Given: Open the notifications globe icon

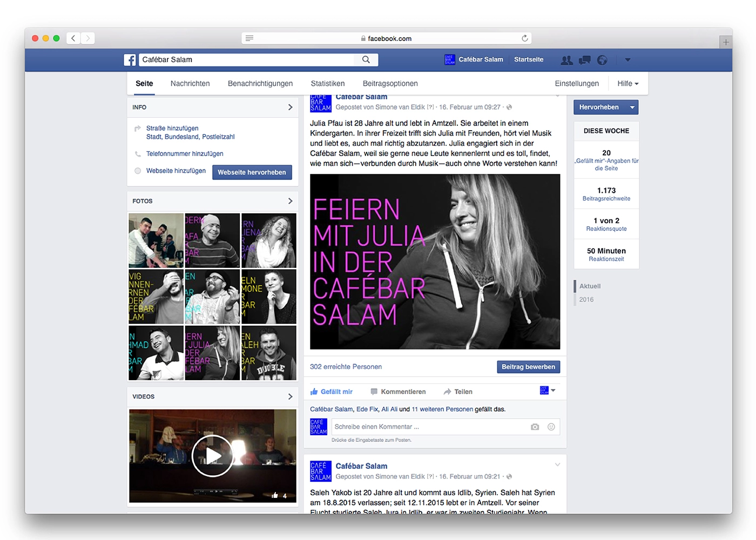Looking at the screenshot, I should [602, 60].
